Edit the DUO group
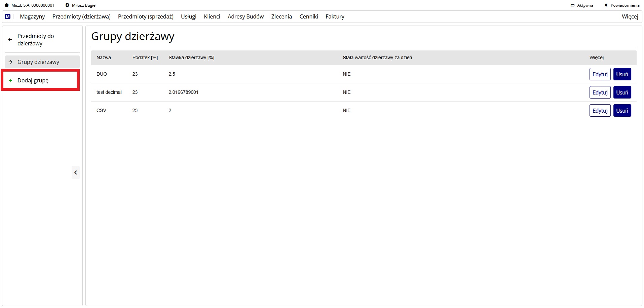The image size is (644, 308). [x=600, y=74]
